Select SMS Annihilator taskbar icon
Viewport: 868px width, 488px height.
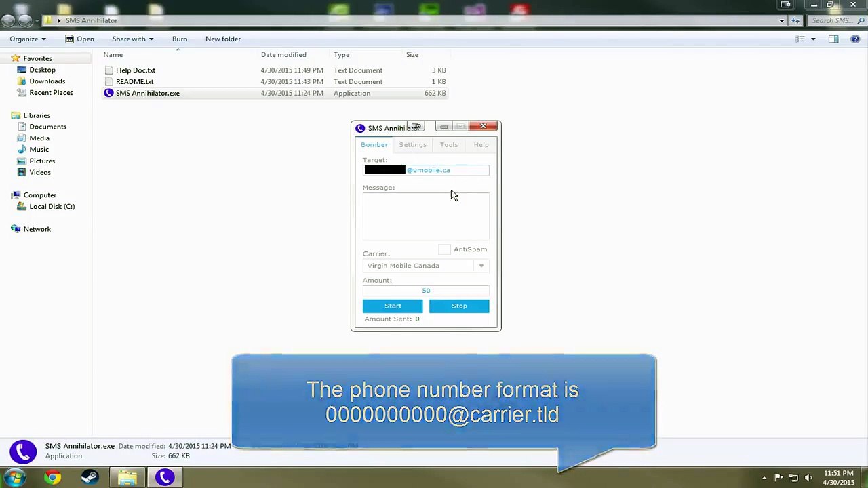click(x=165, y=478)
